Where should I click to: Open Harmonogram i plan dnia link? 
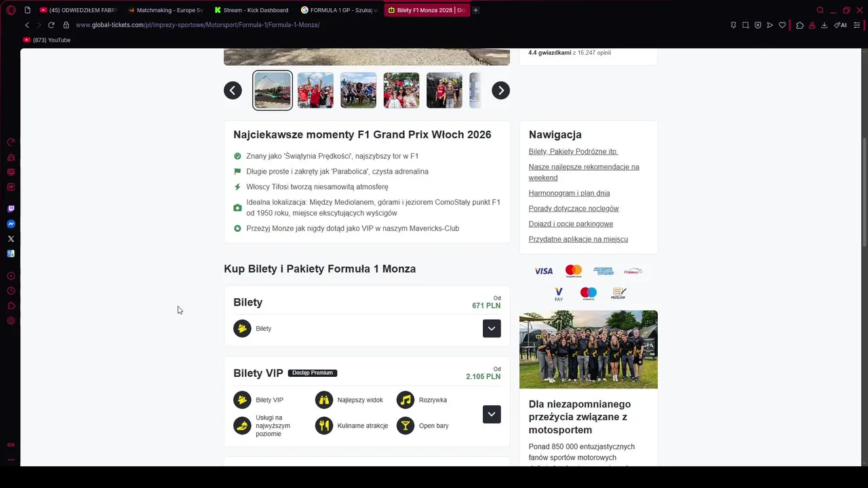pos(569,193)
